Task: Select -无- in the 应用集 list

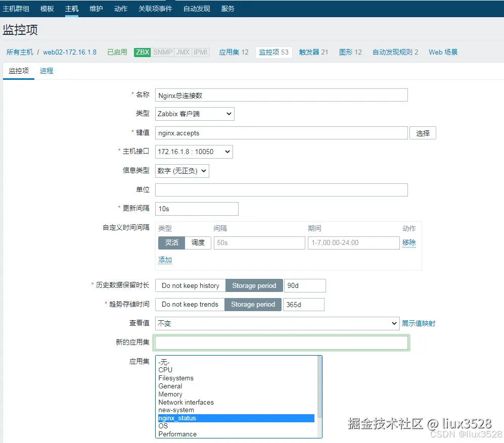Action: 236,362
